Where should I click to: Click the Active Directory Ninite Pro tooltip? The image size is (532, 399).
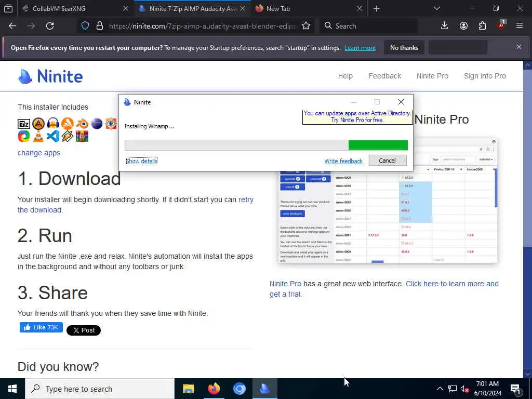coord(357,117)
